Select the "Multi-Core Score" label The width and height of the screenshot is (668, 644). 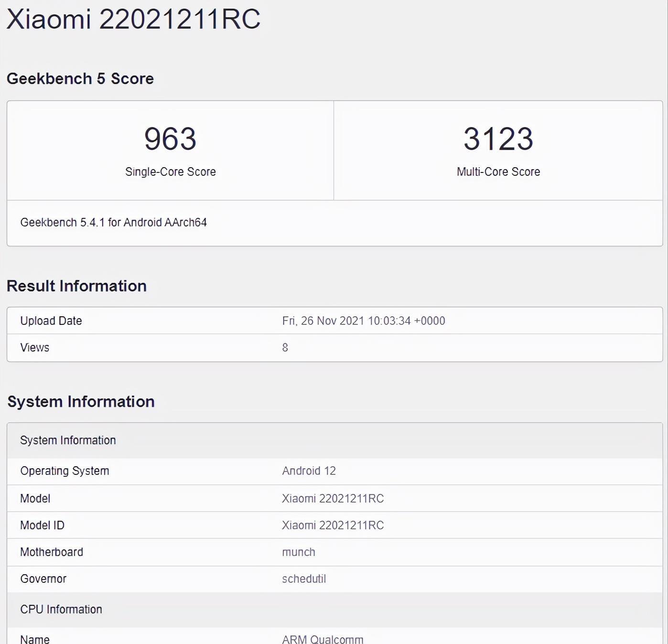(498, 172)
